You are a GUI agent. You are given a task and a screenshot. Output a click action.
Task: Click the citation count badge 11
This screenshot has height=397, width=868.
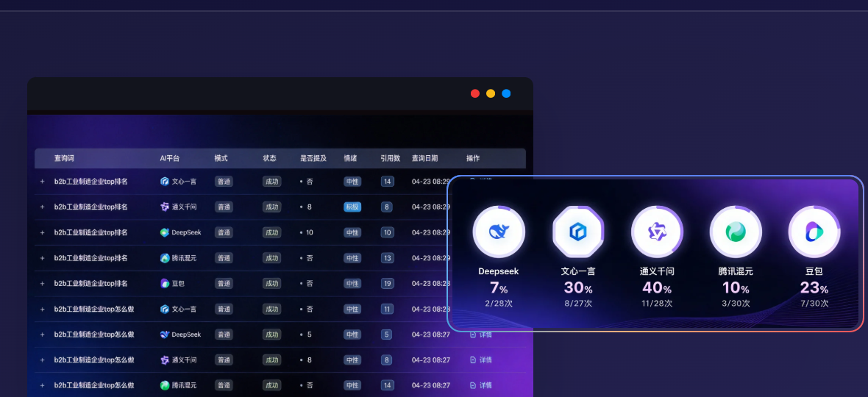coord(388,309)
